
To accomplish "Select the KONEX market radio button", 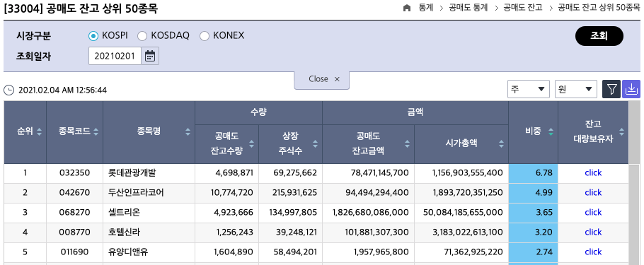I will tap(204, 36).
